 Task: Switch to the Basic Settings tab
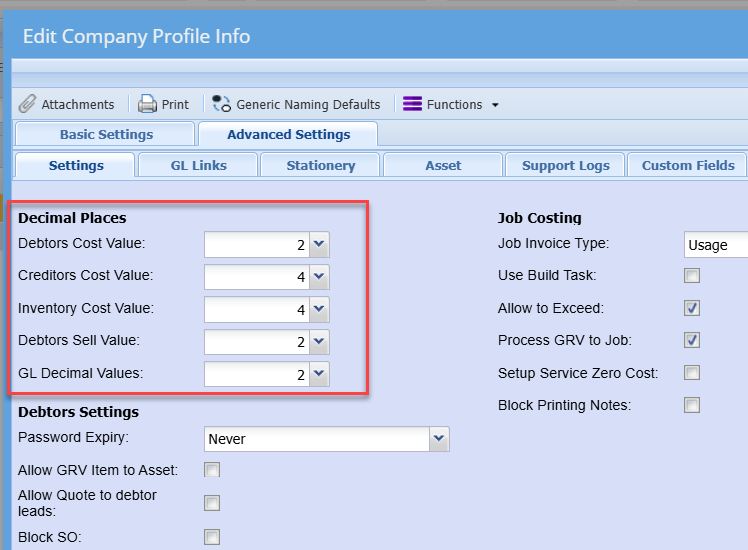[x=106, y=134]
